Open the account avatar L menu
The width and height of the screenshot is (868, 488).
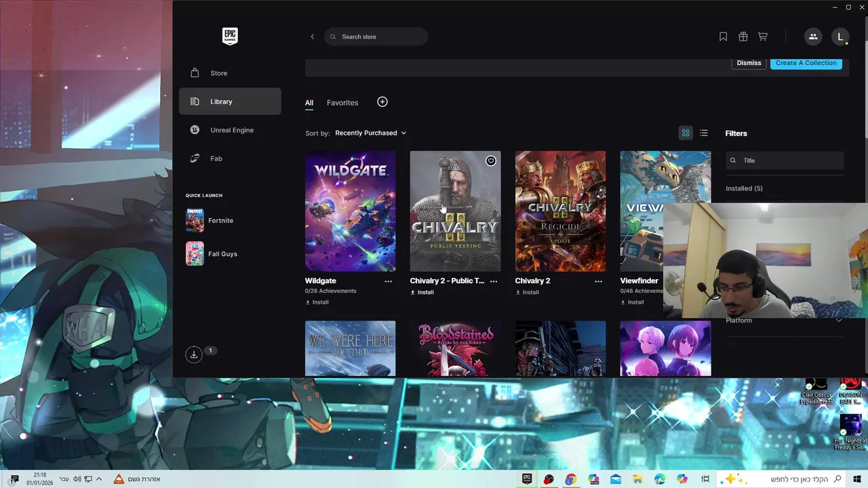click(840, 37)
